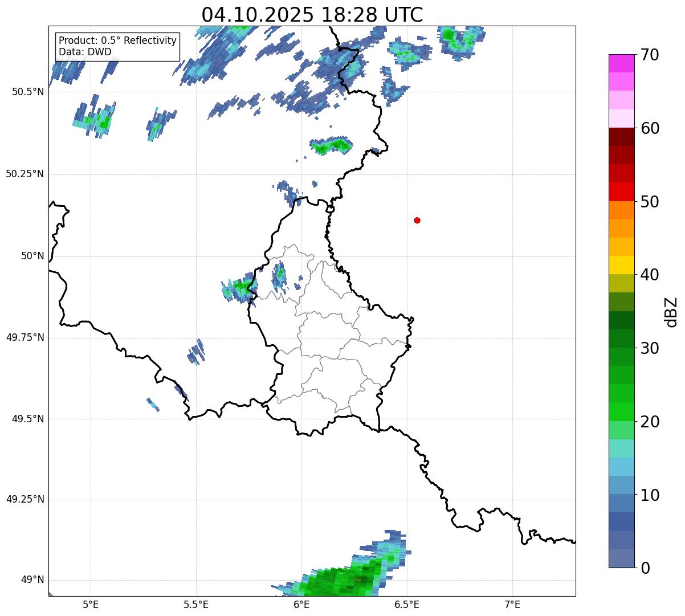The width and height of the screenshot is (685, 616).
Task: Click the 49.75°N latitude label
Action: click(25, 337)
